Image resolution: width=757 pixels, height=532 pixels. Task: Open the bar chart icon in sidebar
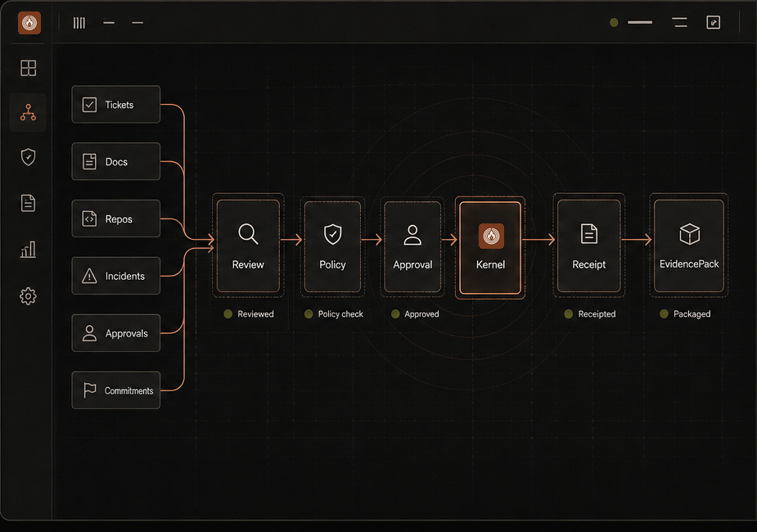[28, 249]
